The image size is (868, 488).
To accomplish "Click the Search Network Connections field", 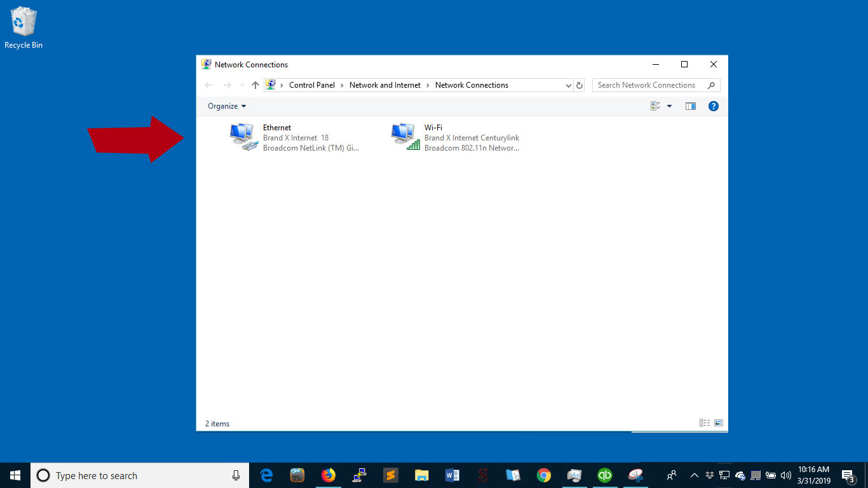I will (x=656, y=85).
